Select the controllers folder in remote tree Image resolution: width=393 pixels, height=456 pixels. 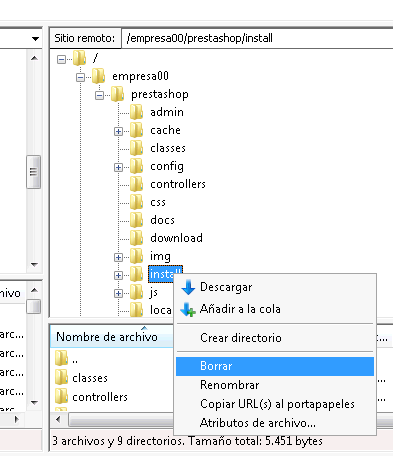tap(178, 184)
